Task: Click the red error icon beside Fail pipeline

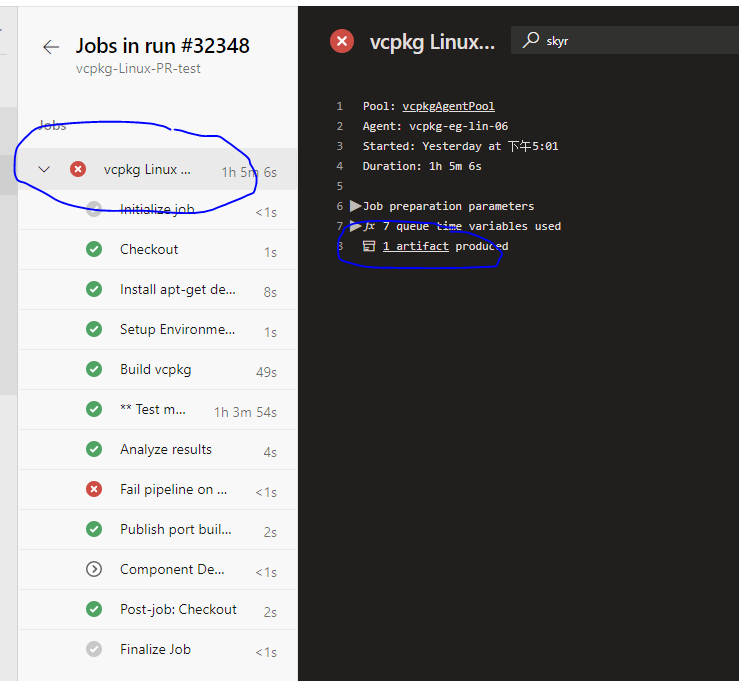Action: [x=94, y=489]
